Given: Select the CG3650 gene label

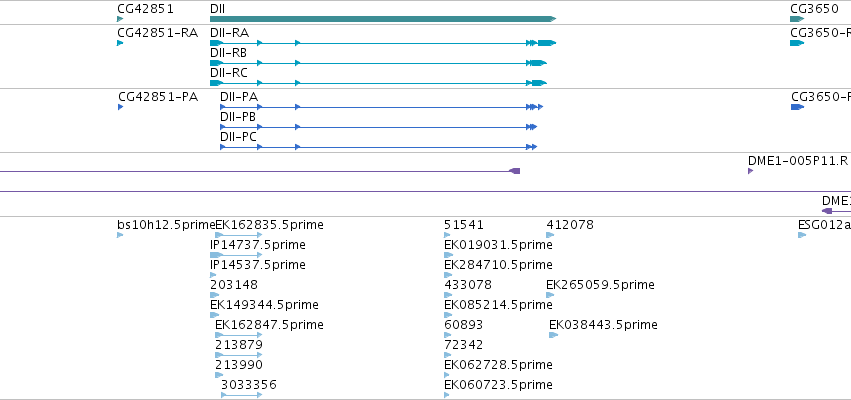Looking at the screenshot, I should coord(815,9).
